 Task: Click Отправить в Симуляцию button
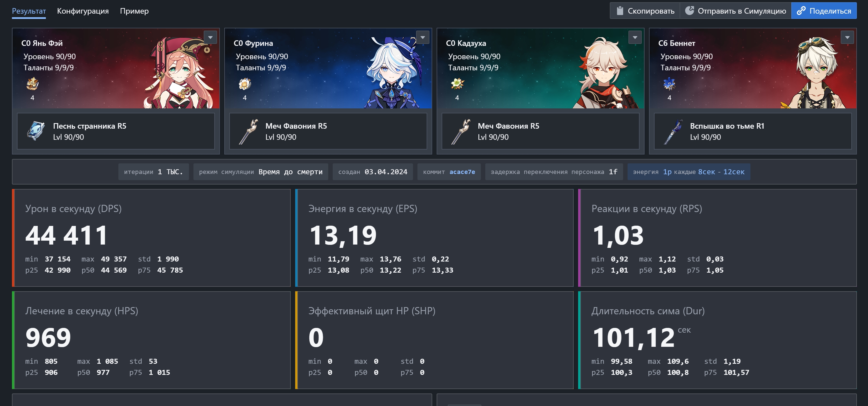click(x=736, y=11)
